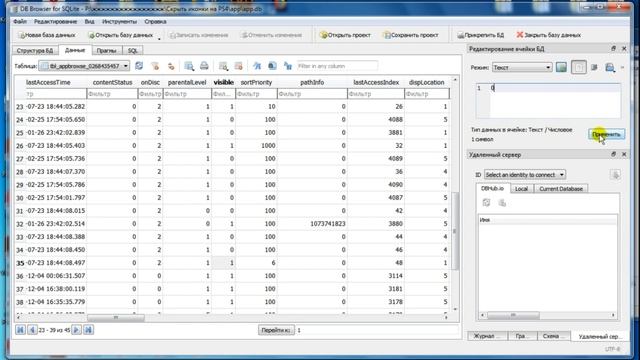Click the Write Changes toolbar button

[x=199, y=35]
